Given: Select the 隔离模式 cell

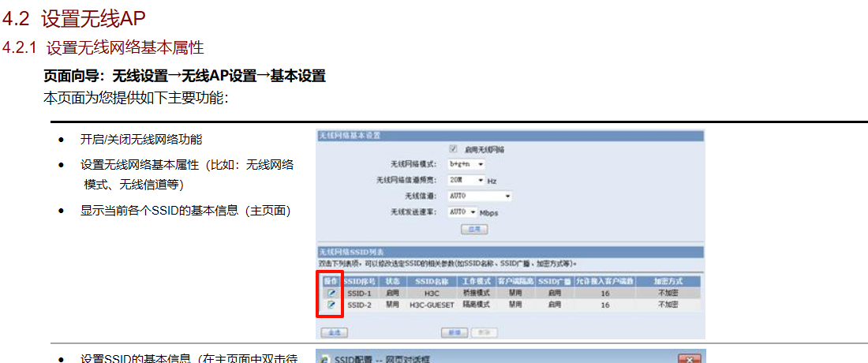Looking at the screenshot, I should (477, 305).
